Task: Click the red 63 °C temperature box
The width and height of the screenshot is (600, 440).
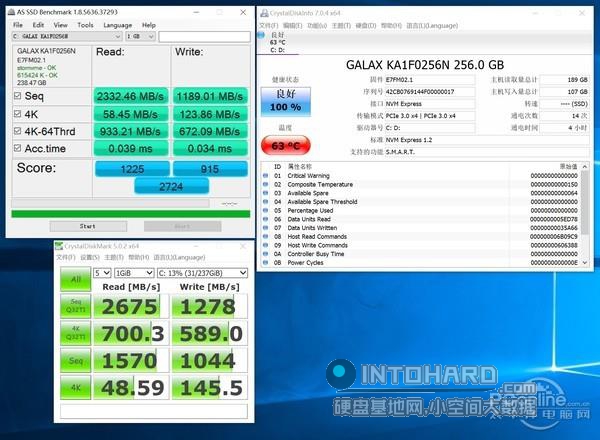Action: click(x=285, y=145)
